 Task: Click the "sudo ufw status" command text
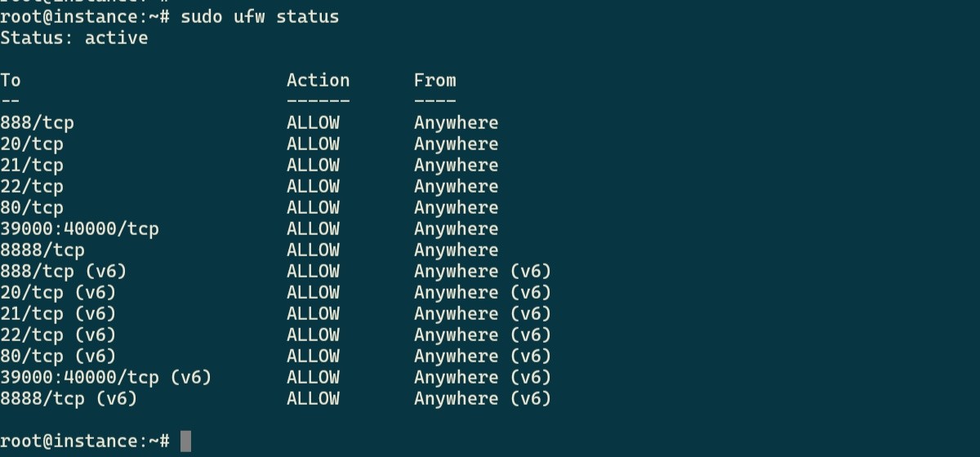pos(260,16)
